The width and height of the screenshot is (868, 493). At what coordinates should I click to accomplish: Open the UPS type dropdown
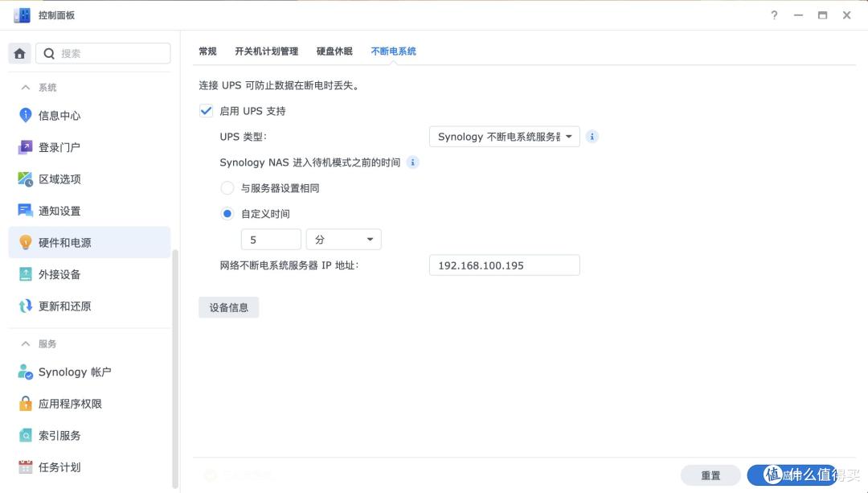(x=504, y=136)
